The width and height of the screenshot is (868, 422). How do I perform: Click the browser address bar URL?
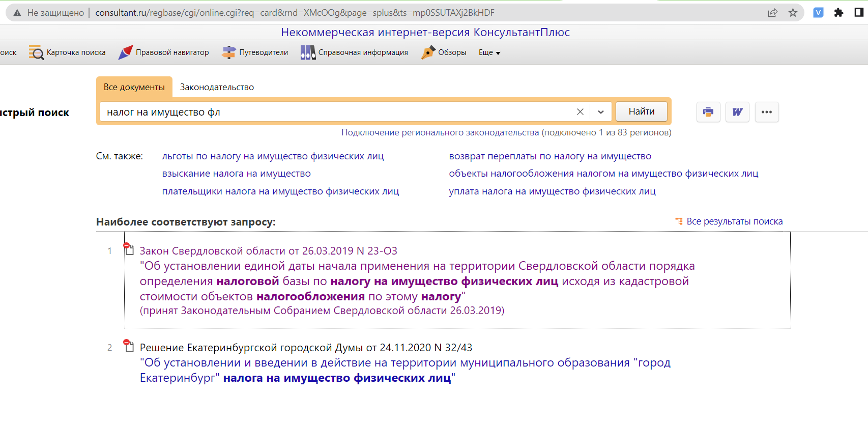point(295,13)
